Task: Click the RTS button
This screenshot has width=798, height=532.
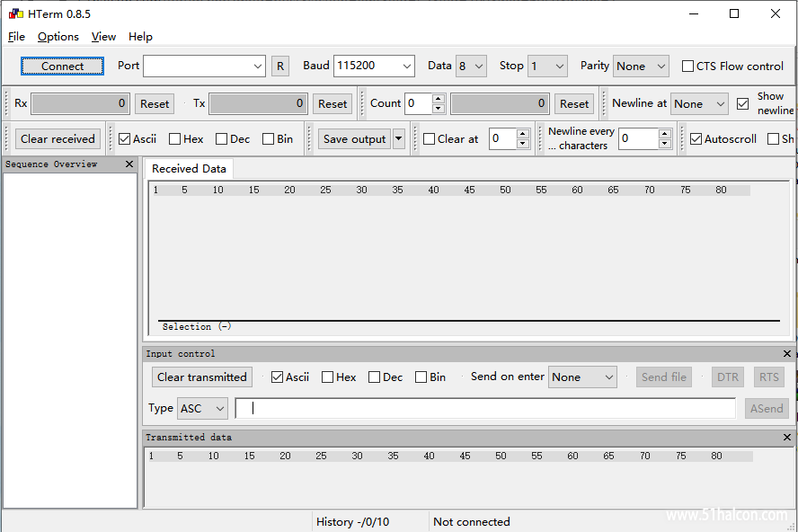Action: (769, 377)
